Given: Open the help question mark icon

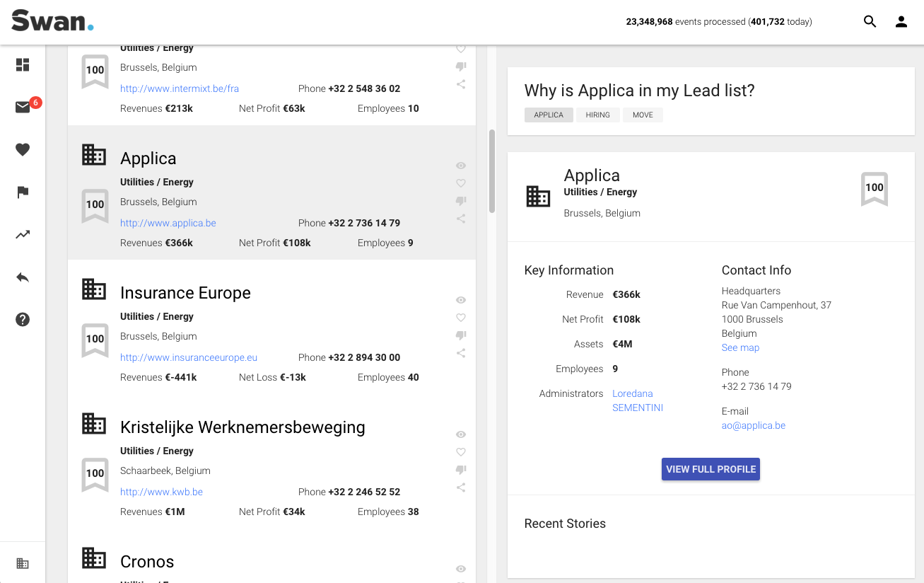Looking at the screenshot, I should click(x=23, y=320).
